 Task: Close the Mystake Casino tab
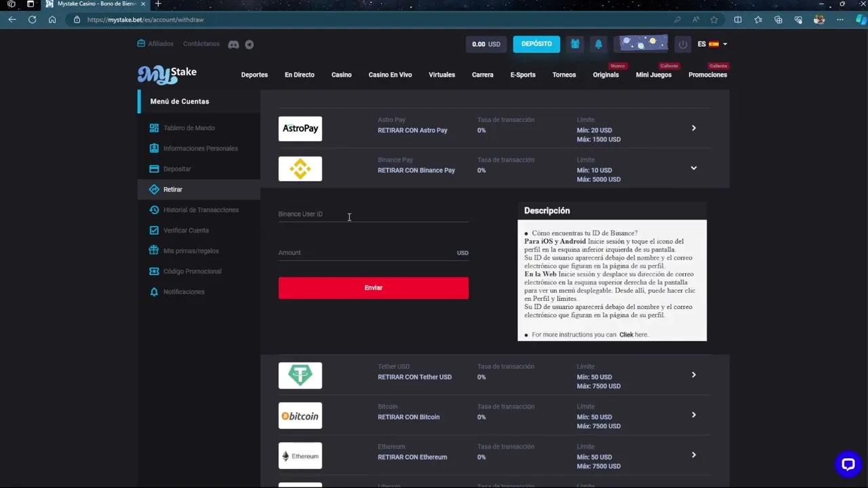[x=143, y=4]
